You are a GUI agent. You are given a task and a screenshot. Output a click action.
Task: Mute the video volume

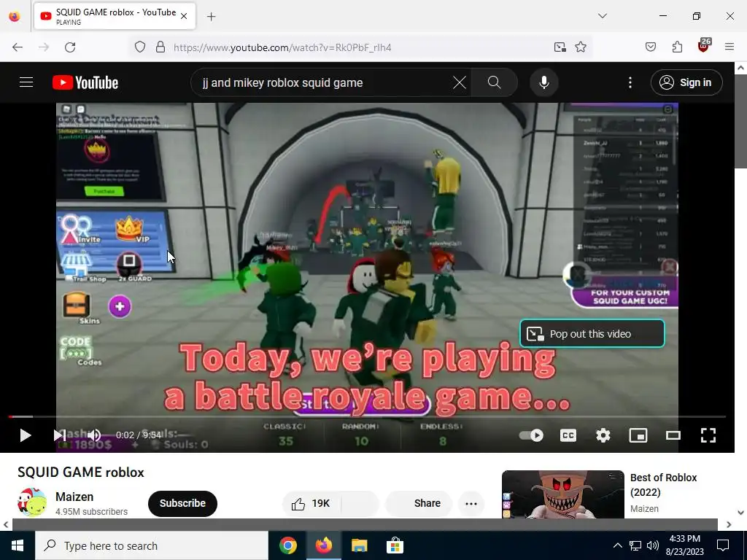(94, 435)
